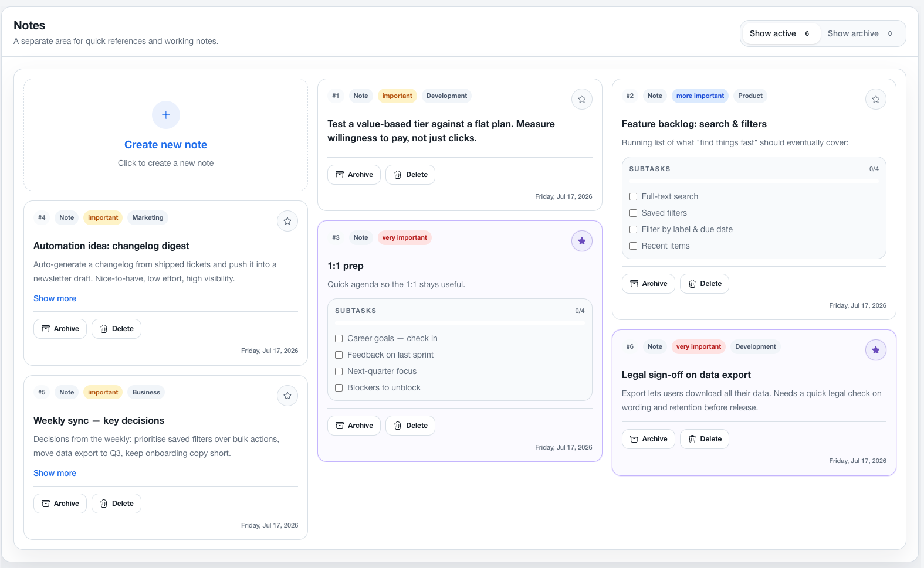Check the Saved filters subtask
924x568 pixels.
point(633,213)
